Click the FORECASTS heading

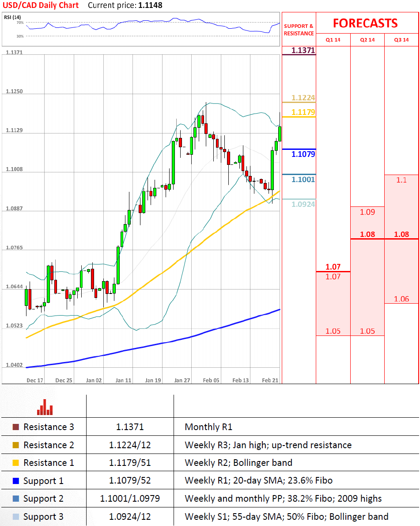pos(365,23)
